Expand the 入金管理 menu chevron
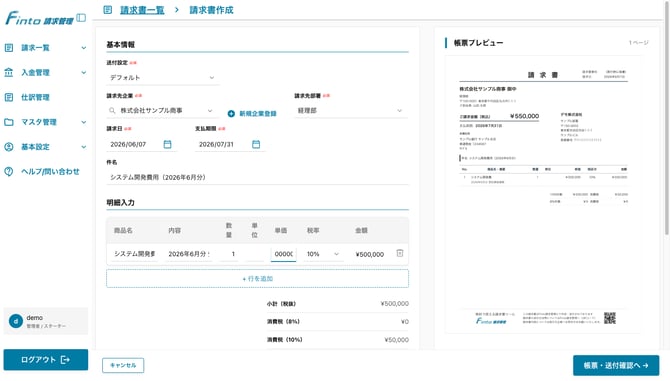 click(84, 73)
